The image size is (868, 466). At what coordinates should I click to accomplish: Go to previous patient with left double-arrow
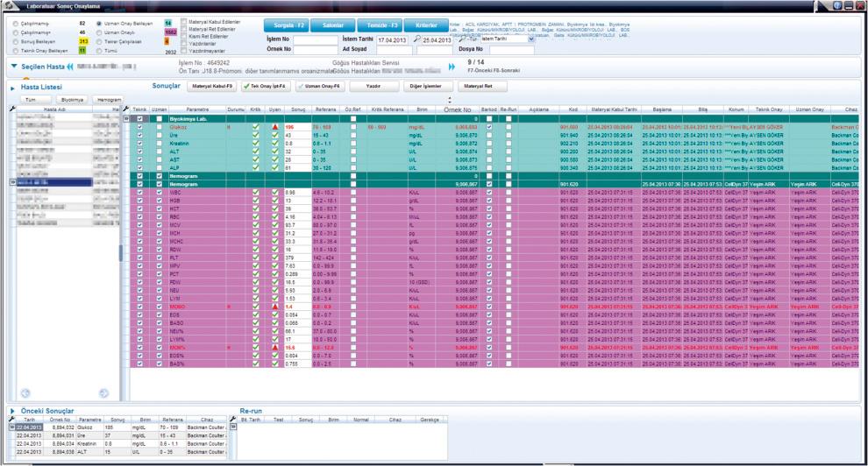tap(71, 66)
